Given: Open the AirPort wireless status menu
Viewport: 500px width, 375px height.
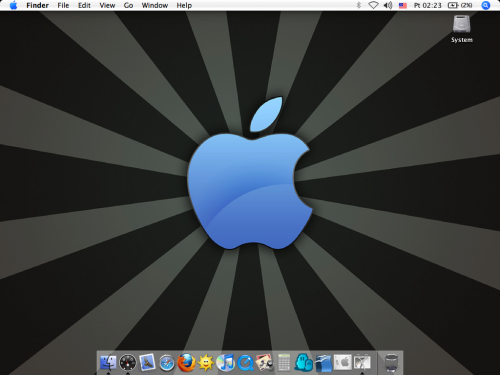Looking at the screenshot, I should pos(373,5).
